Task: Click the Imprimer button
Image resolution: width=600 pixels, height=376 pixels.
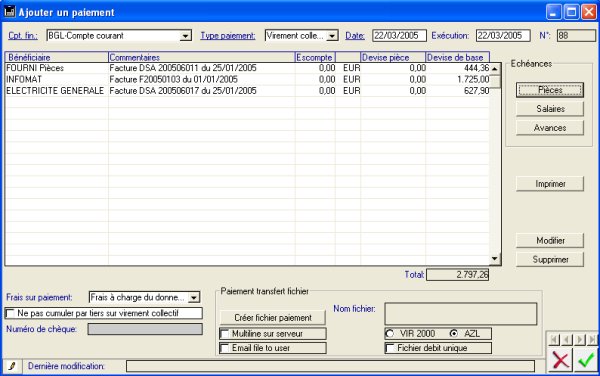Action: [550, 184]
